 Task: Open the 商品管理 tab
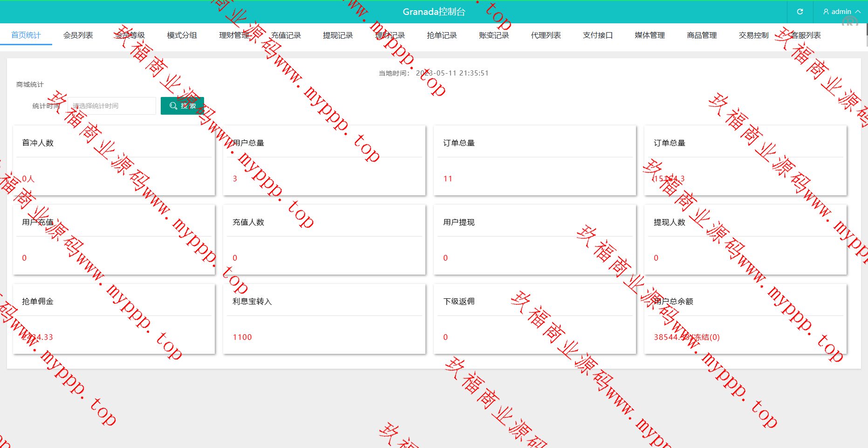702,35
